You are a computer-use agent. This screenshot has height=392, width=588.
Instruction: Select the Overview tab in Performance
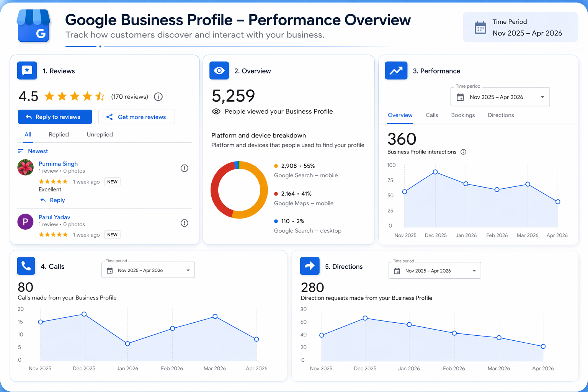[x=400, y=115]
